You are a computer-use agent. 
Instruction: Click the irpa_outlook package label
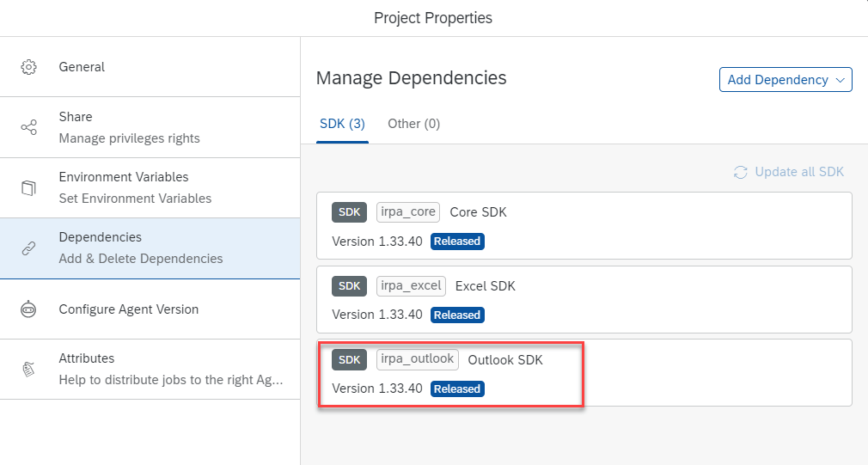tap(418, 359)
